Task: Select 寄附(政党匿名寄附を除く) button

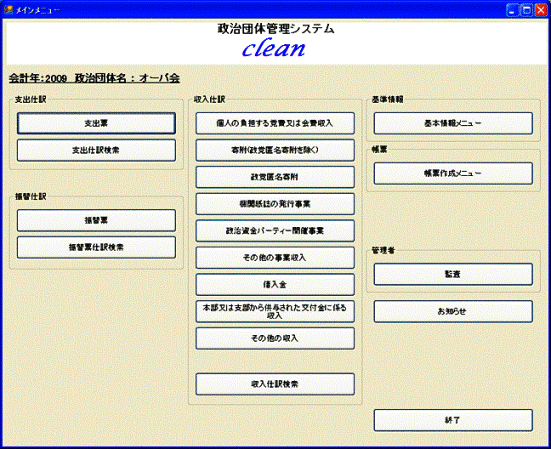Action: pyautogui.click(x=275, y=150)
